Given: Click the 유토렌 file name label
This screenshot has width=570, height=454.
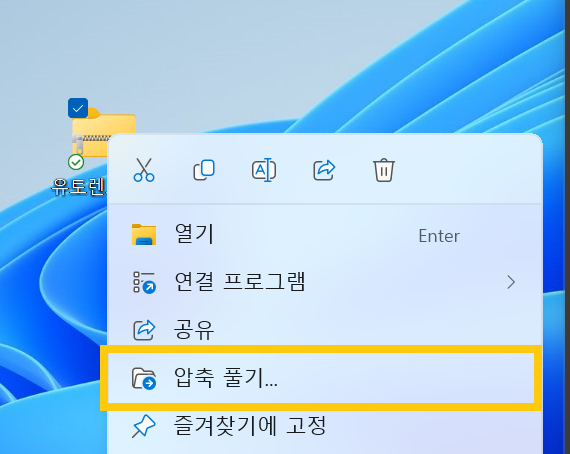Looking at the screenshot, I should point(79,187).
